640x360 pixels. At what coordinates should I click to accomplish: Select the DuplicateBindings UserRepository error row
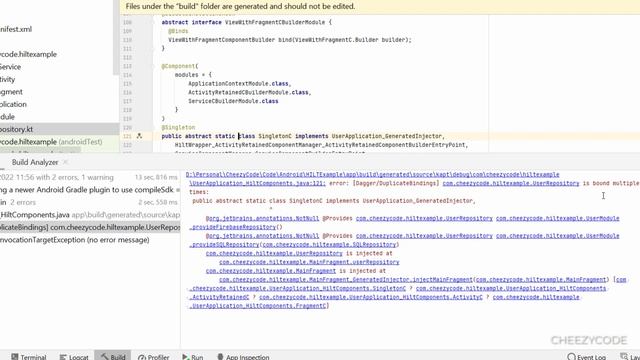pos(90,227)
